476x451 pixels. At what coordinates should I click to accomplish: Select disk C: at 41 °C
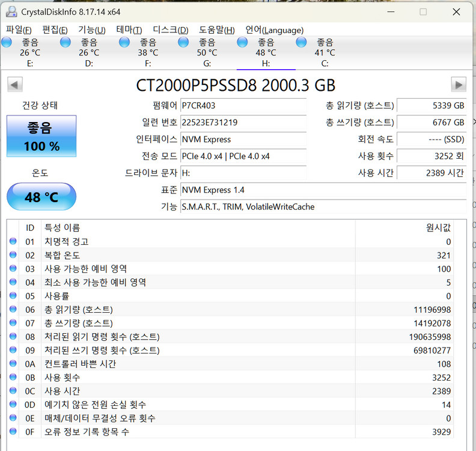(x=325, y=52)
